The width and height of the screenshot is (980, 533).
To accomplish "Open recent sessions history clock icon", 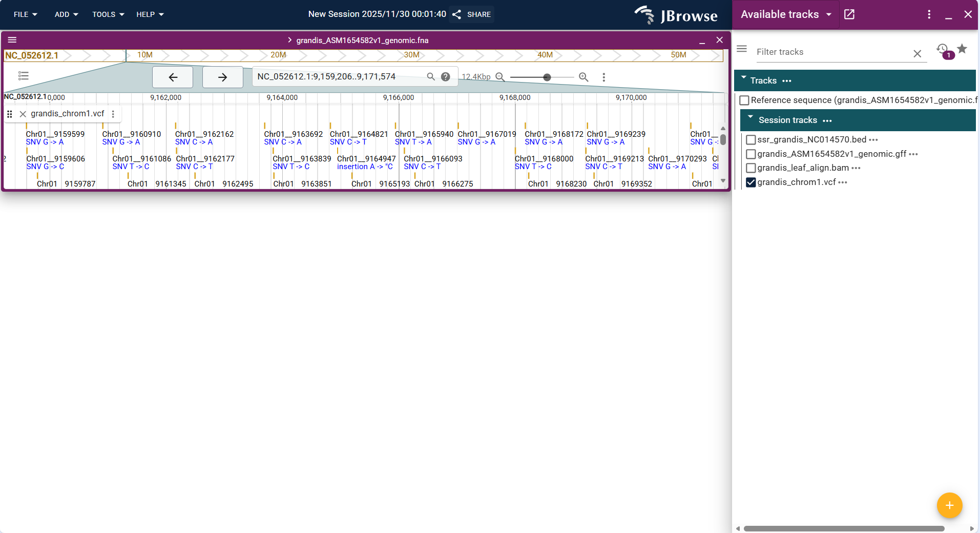I will click(942, 49).
